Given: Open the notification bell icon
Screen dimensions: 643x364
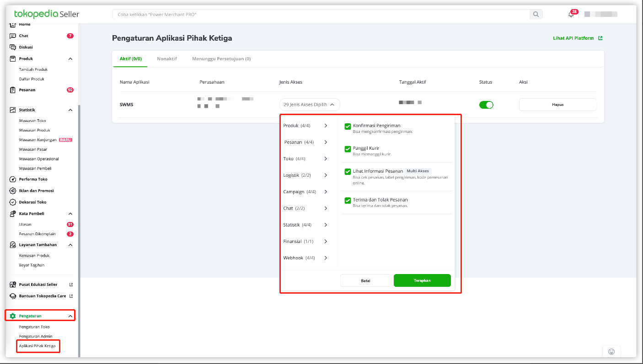Looking at the screenshot, I should click(571, 15).
